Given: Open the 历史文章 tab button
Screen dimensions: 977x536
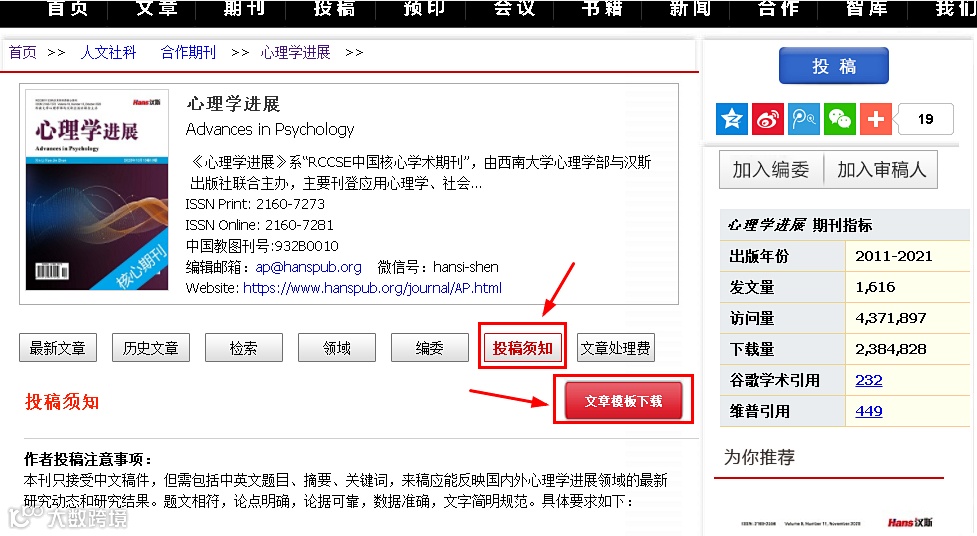Looking at the screenshot, I should point(151,348).
